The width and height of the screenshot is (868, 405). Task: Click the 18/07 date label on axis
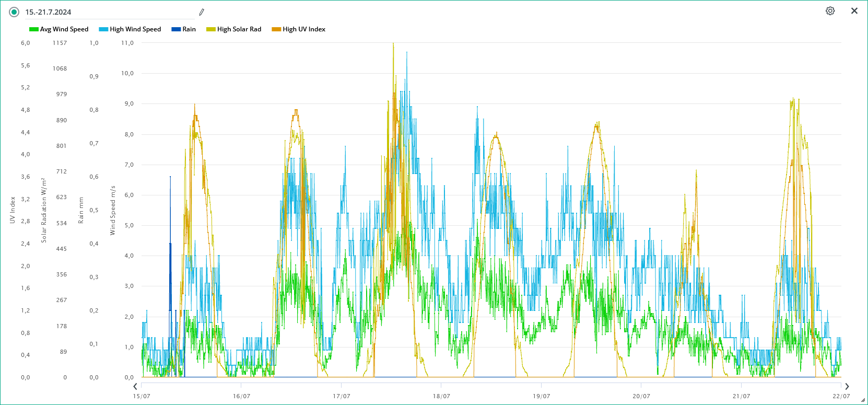click(x=441, y=396)
